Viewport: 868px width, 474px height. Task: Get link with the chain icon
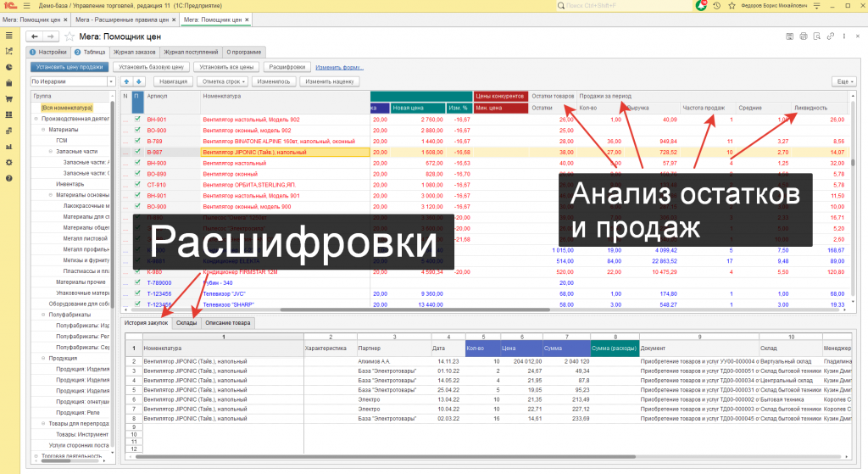coord(831,36)
